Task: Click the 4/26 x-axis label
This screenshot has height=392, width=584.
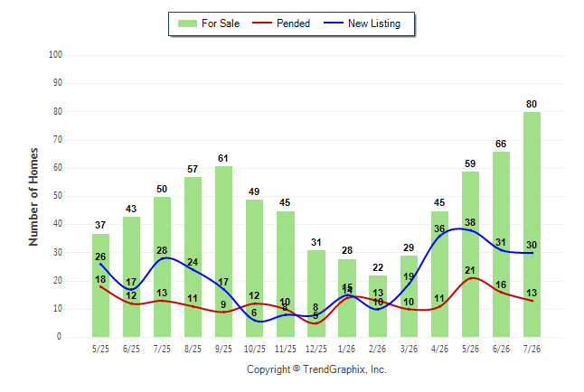Action: 439,349
